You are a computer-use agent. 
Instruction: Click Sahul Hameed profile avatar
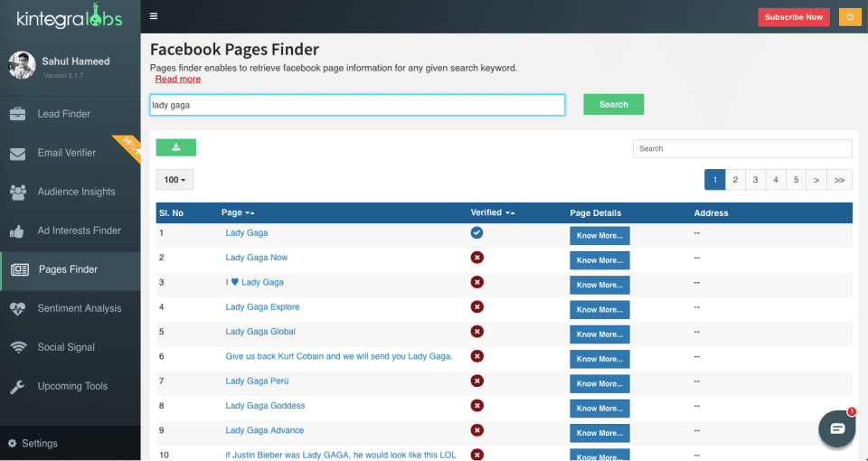click(x=22, y=65)
